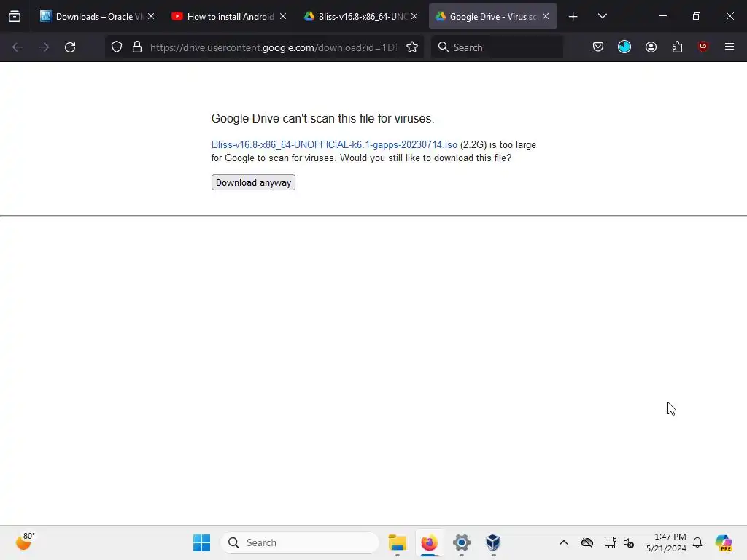Screen dimensions: 747x560
Task: Open Firefox account menu
Action: (651, 47)
